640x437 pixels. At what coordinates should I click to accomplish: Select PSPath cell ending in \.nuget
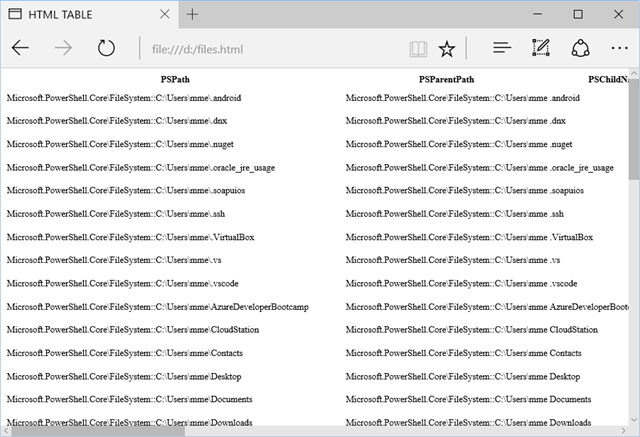click(120, 144)
